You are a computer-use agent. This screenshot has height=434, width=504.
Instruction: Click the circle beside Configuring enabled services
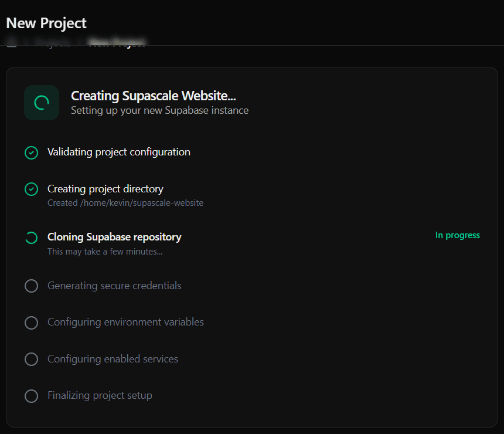point(31,359)
